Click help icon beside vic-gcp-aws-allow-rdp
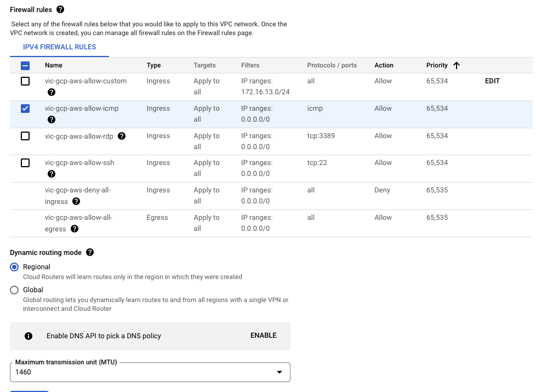 pos(122,136)
